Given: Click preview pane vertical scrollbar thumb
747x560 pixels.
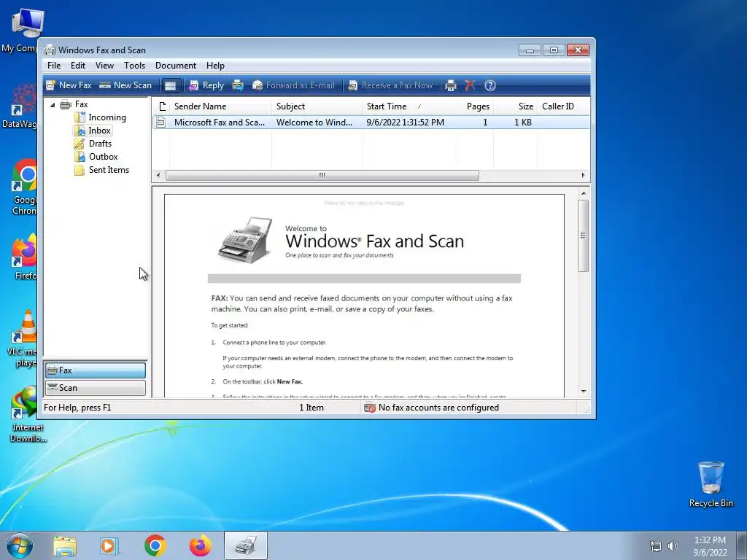Looking at the screenshot, I should pyautogui.click(x=583, y=236).
